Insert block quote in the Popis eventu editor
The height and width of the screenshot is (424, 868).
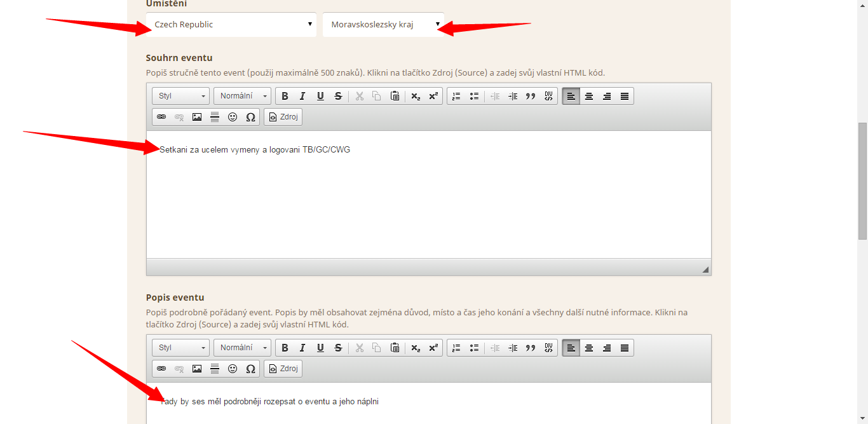(x=531, y=348)
